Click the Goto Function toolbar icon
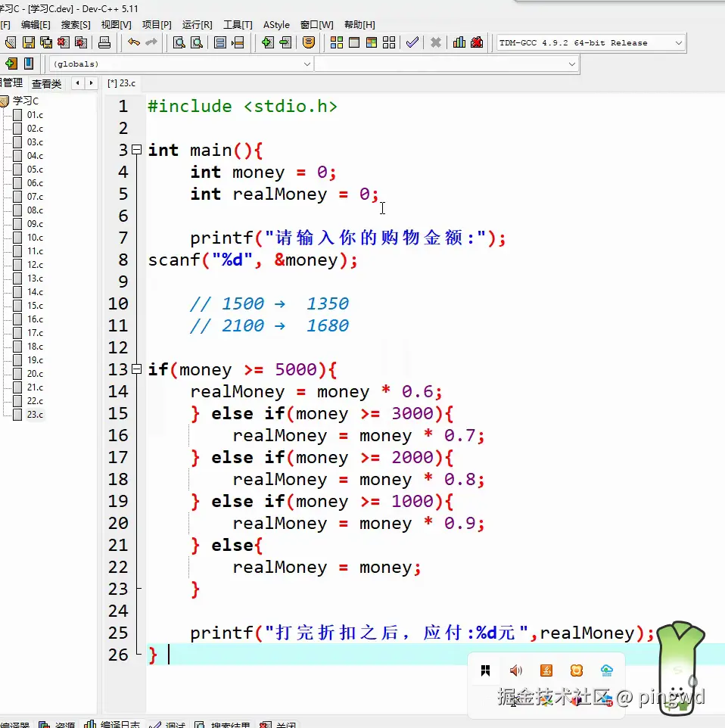This screenshot has width=725, height=728. click(220, 42)
